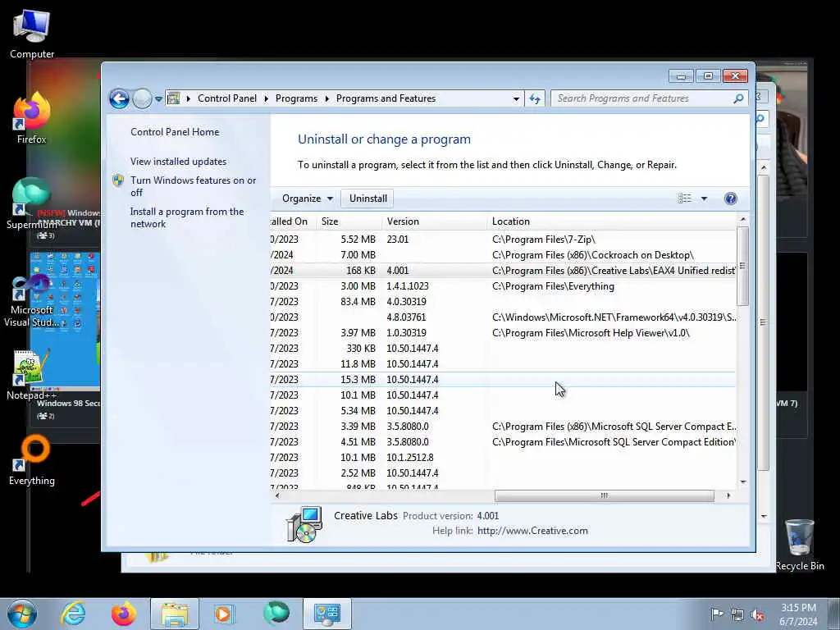This screenshot has height=630, width=840.
Task: Open the view options dropdown arrow
Action: click(704, 199)
